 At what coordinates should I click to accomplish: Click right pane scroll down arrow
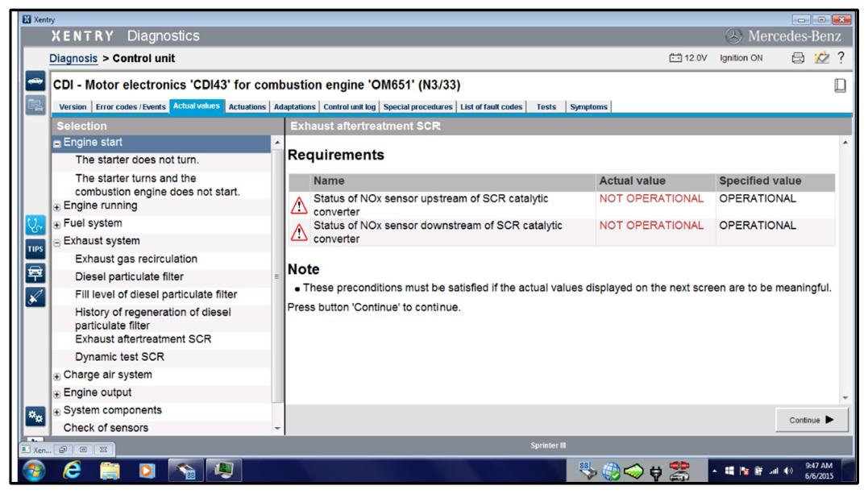click(x=845, y=397)
